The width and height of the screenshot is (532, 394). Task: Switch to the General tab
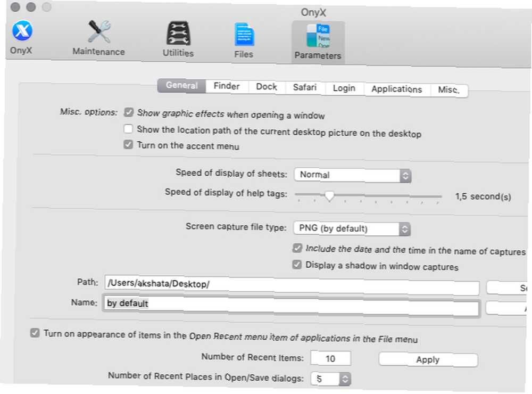[x=181, y=85]
